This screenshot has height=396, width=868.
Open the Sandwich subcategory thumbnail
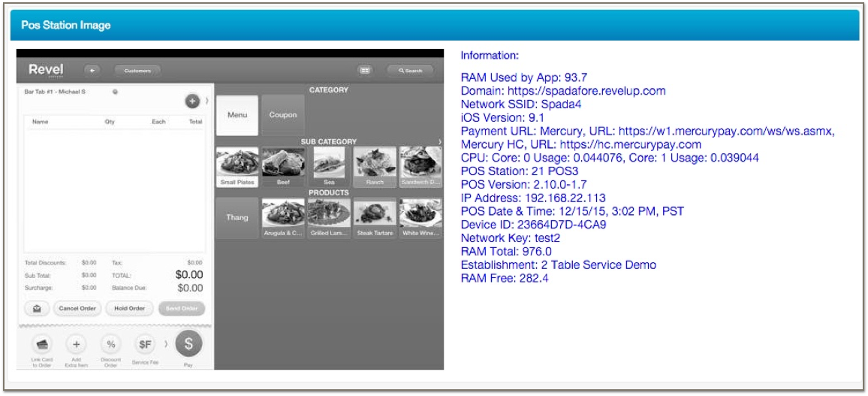pos(420,167)
